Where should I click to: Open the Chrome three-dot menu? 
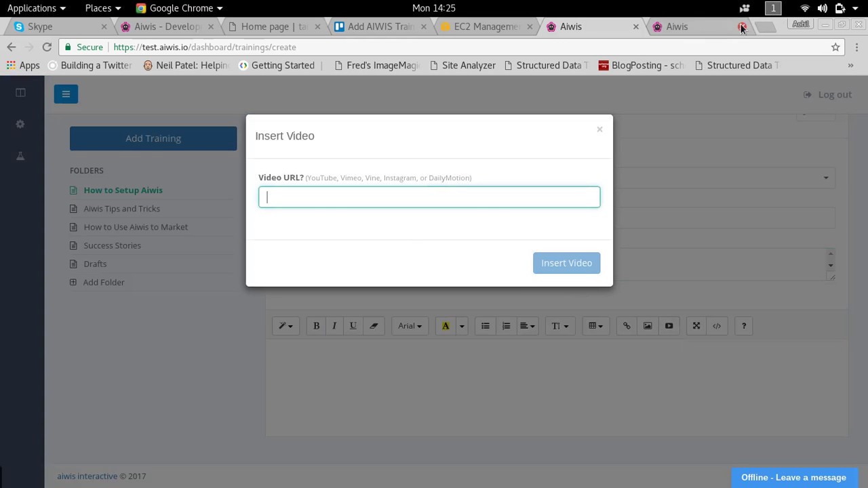pos(856,47)
